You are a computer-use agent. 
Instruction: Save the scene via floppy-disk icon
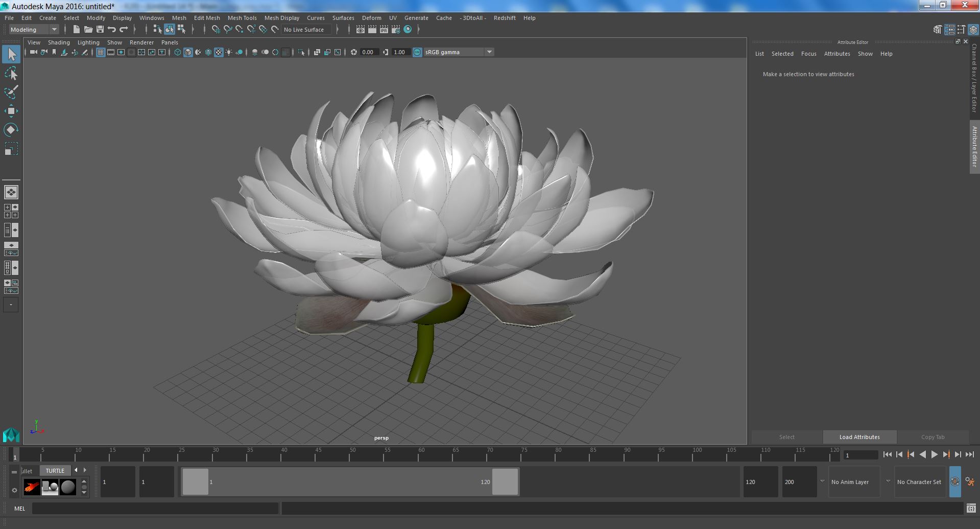pyautogui.click(x=100, y=29)
